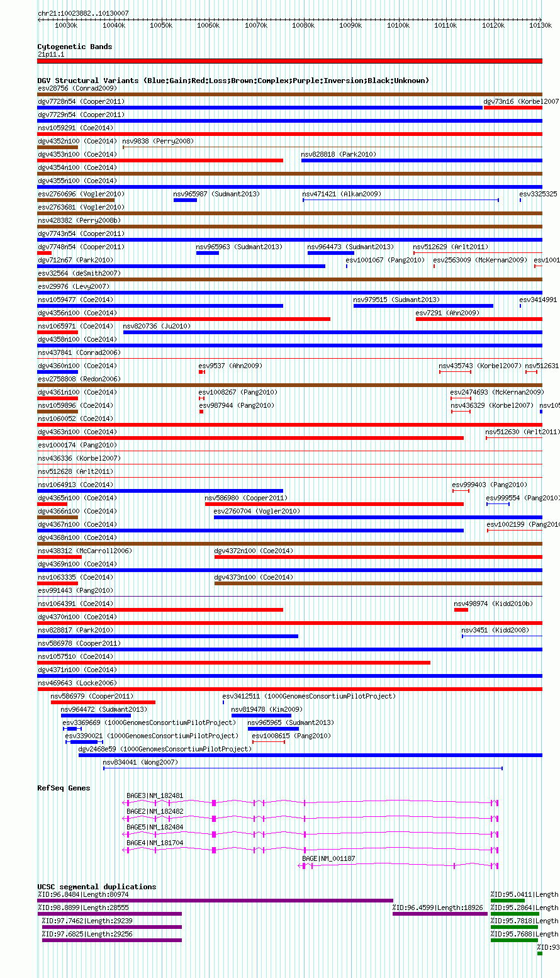Viewport: 560px width, 978px height.
Task: Select the nsv512630 (Arlt2011) variant label
Action: click(522, 432)
